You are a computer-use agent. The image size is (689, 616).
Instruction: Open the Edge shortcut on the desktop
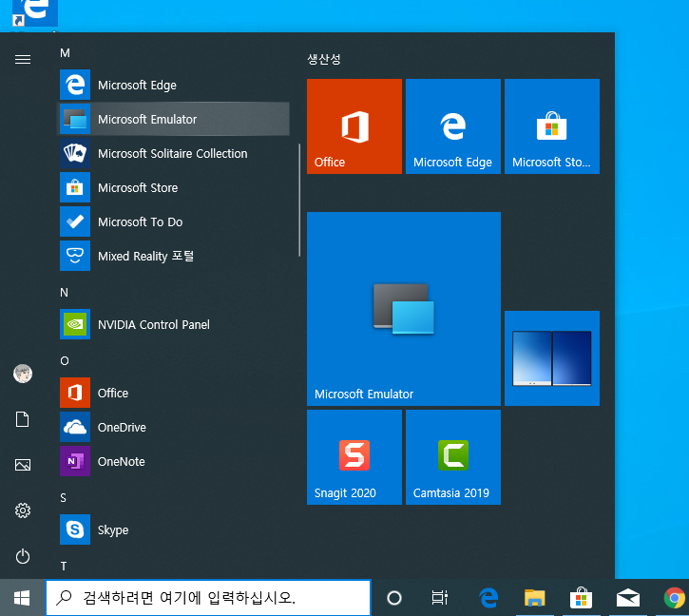(x=35, y=13)
